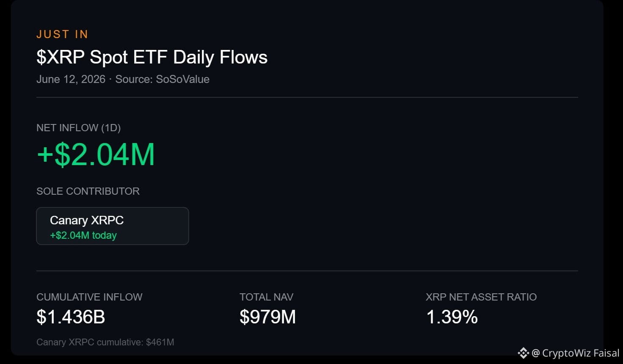Click the Canary XRPC name in card
Viewport: 623px width, 364px height.
87,220
